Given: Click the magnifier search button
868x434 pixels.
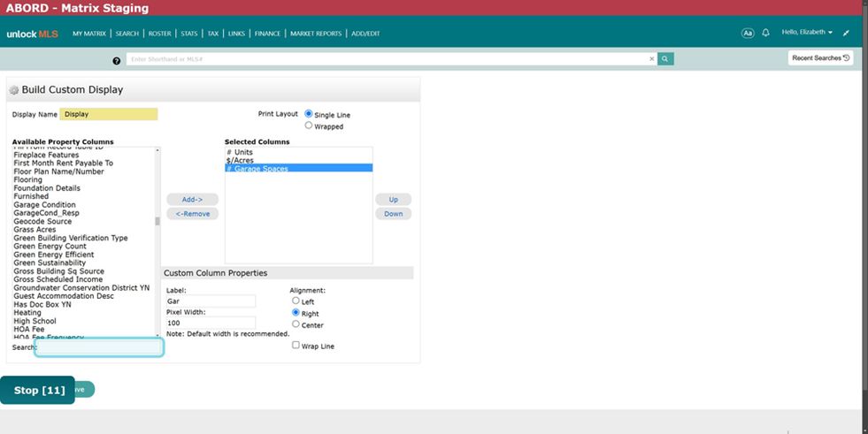Looking at the screenshot, I should click(x=665, y=59).
